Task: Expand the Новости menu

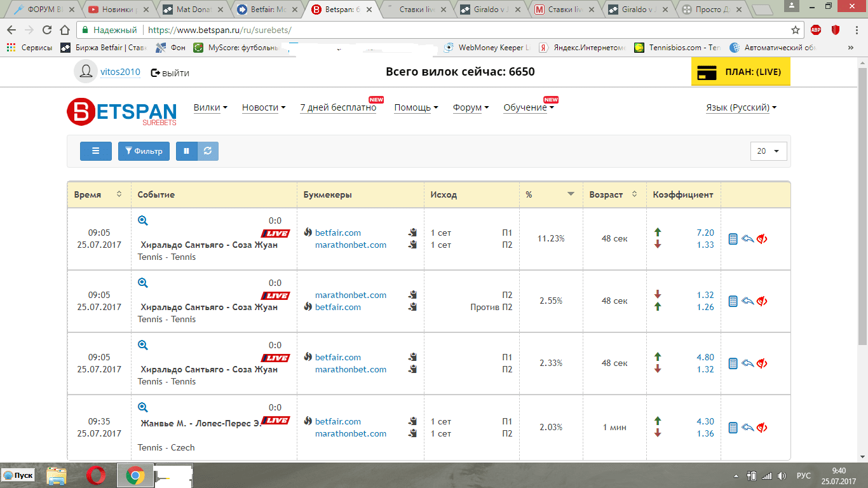Action: (264, 107)
